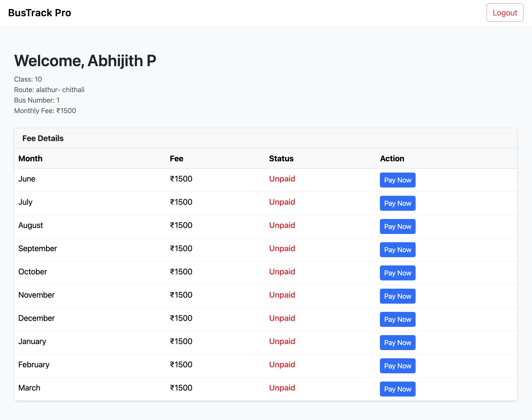Pay Now for July fee
The image size is (532, 420).
(x=397, y=203)
